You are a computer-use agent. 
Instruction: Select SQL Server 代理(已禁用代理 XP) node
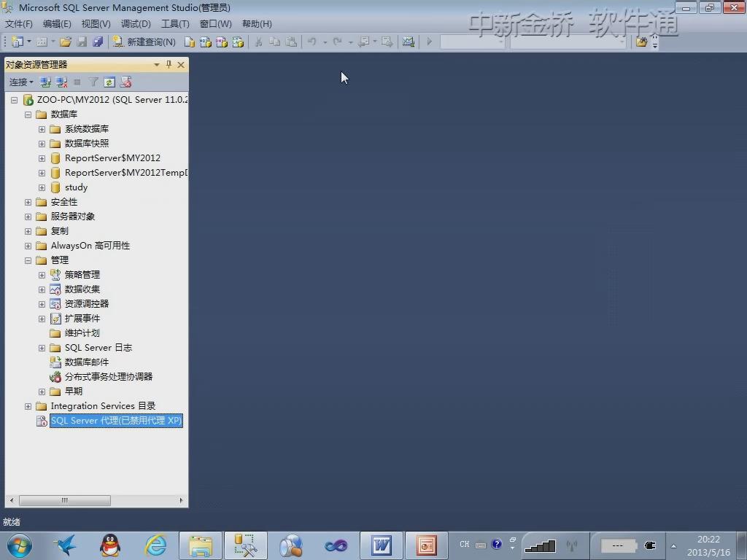click(116, 421)
